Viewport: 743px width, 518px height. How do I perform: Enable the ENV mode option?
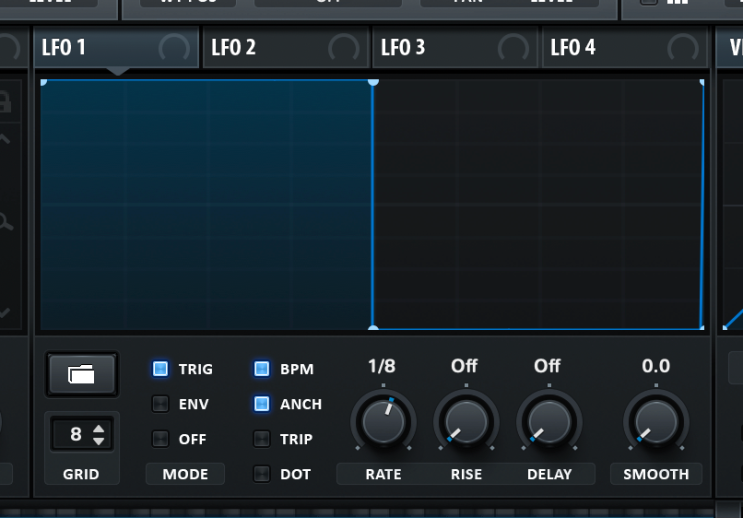pos(160,404)
